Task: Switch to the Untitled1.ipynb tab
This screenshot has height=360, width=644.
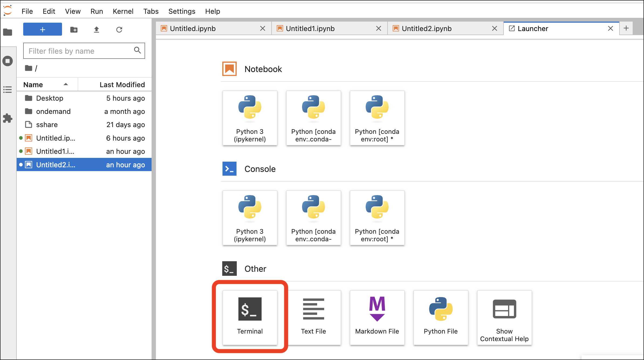Action: (x=310, y=29)
